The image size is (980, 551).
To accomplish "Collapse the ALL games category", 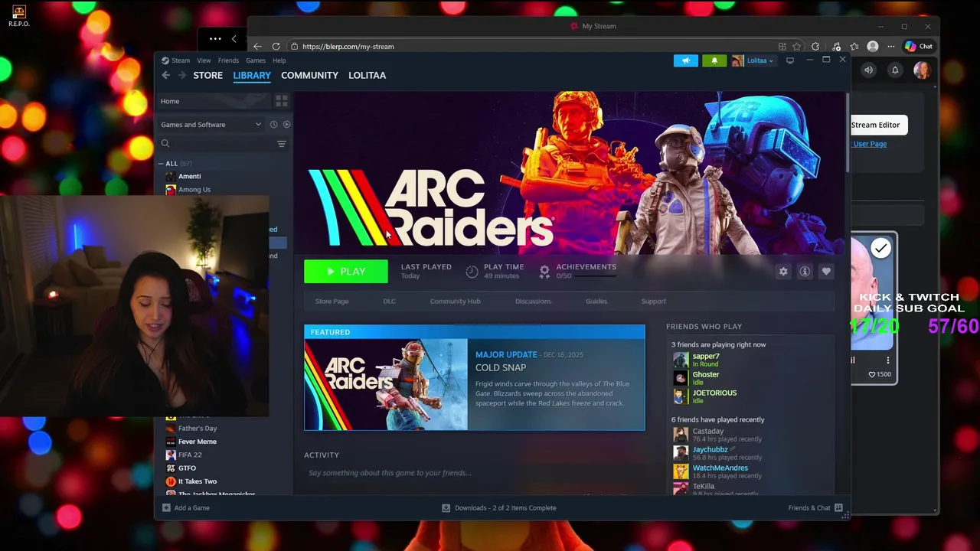I will (x=161, y=164).
